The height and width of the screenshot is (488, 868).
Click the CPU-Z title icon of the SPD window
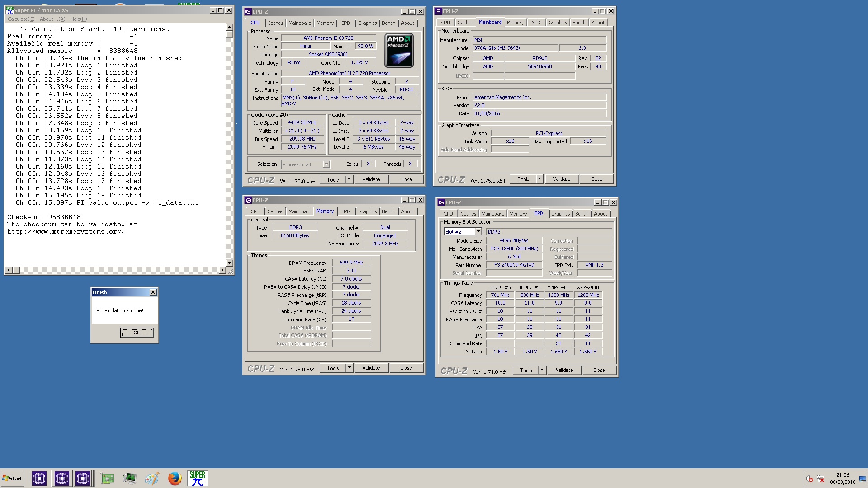441,202
